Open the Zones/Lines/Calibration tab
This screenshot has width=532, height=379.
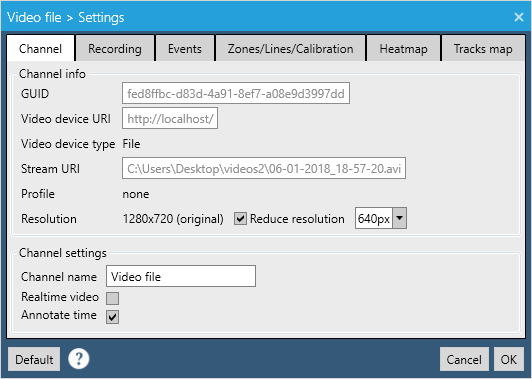(290, 49)
